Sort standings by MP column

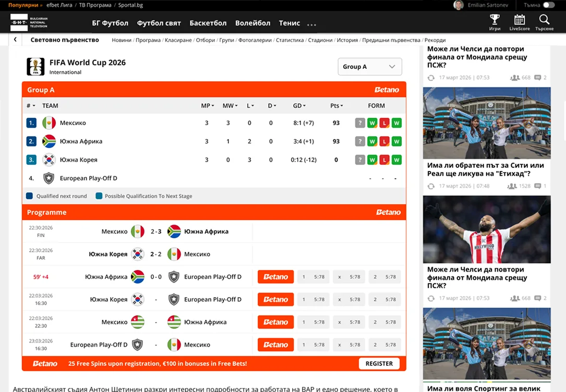pyautogui.click(x=208, y=106)
